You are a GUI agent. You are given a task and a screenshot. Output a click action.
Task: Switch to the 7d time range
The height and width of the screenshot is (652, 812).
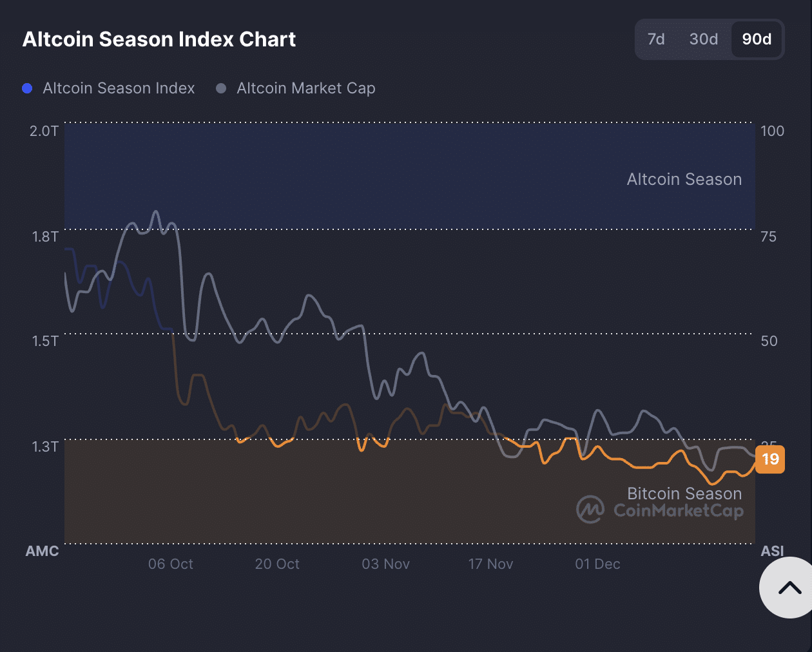point(656,39)
